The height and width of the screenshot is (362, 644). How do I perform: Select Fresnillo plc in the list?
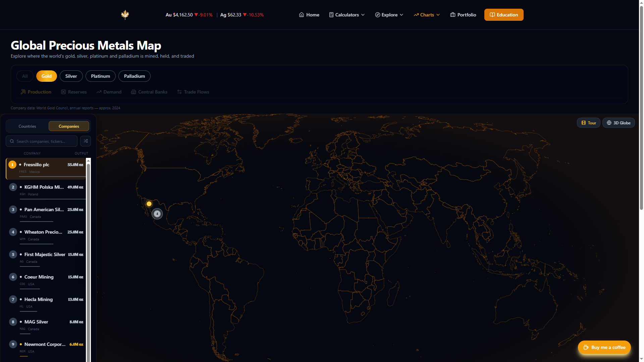[x=46, y=169]
